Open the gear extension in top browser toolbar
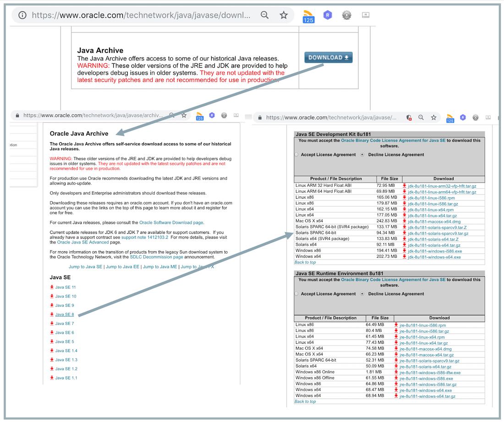 [x=346, y=15]
